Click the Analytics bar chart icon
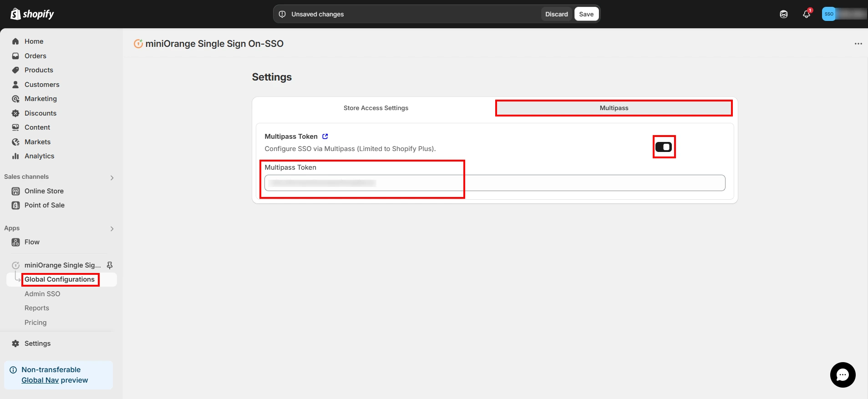The image size is (868, 399). pos(15,156)
